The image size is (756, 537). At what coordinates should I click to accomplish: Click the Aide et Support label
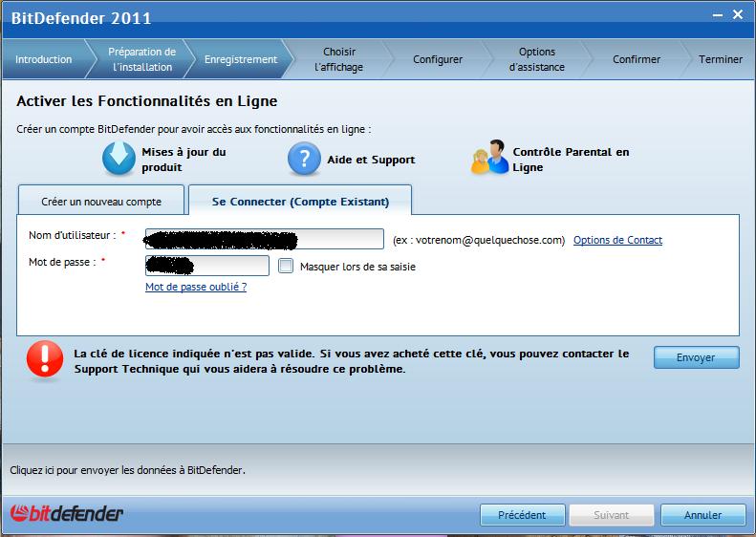coord(371,160)
